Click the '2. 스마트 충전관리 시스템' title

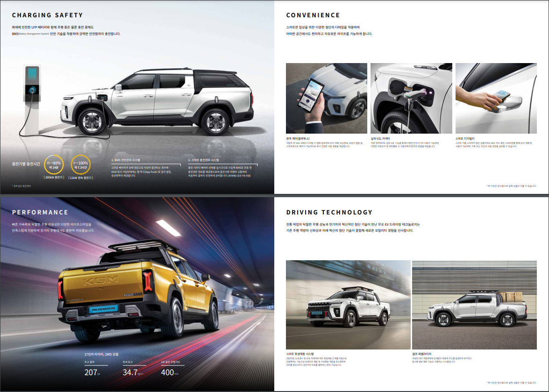[203, 160]
